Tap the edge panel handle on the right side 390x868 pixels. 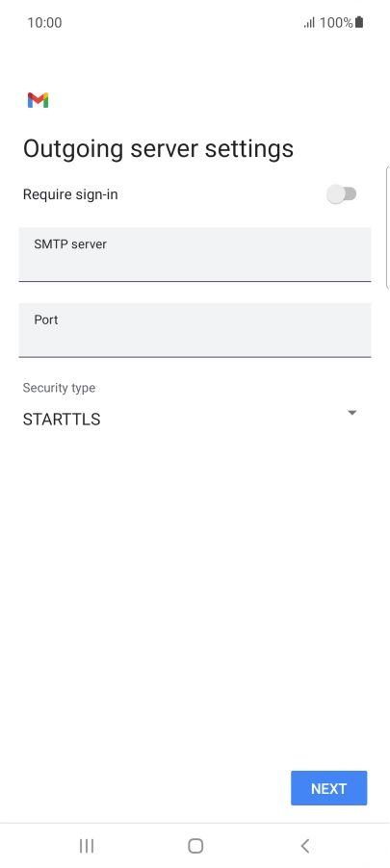387,227
